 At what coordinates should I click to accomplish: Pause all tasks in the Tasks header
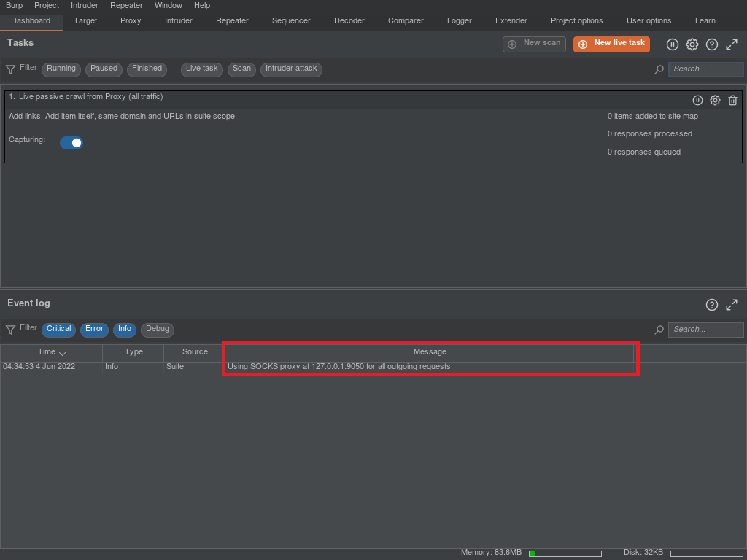tap(672, 44)
